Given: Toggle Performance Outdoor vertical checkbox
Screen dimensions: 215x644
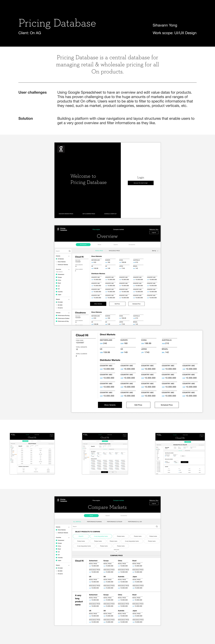Looking at the screenshot, I should (x=57, y=318).
